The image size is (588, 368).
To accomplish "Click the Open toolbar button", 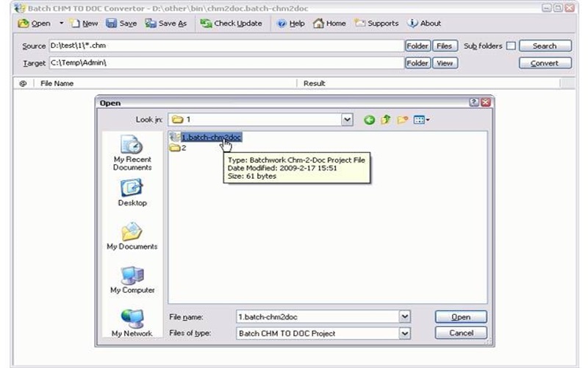I will [x=34, y=24].
